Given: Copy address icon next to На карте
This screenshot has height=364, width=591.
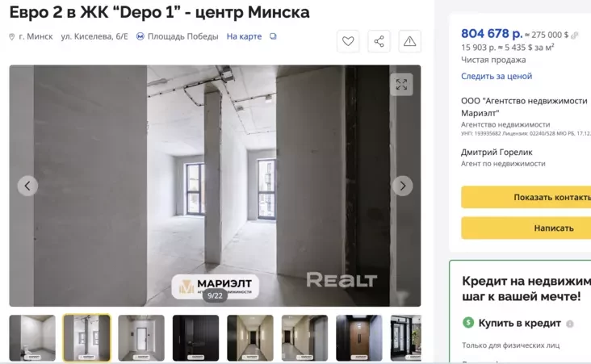Looking at the screenshot, I should (x=273, y=36).
